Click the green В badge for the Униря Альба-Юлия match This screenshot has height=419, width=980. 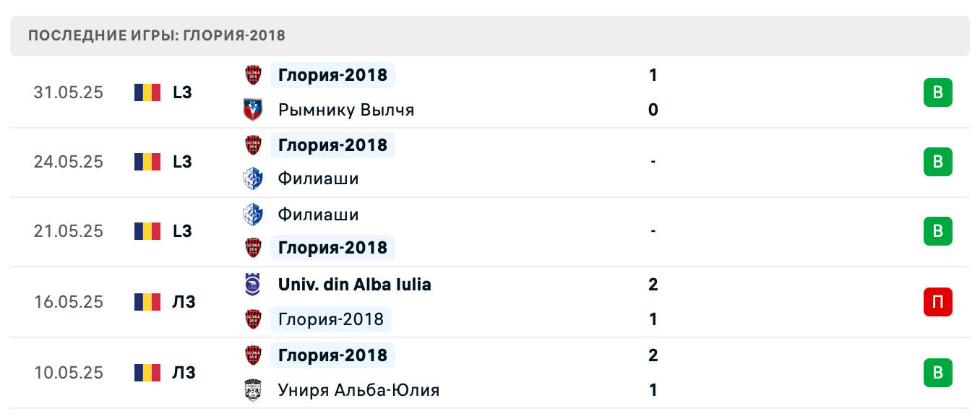tap(937, 373)
